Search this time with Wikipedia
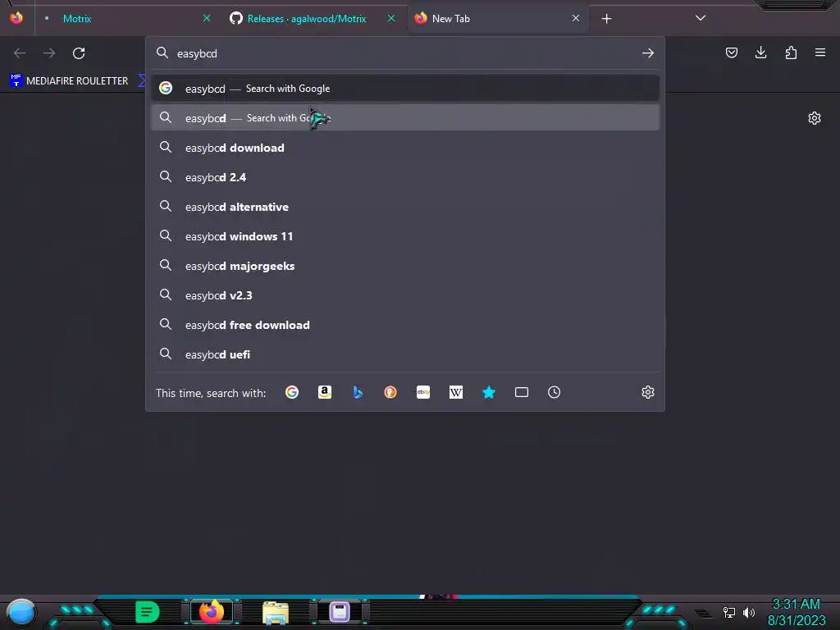 (x=456, y=392)
